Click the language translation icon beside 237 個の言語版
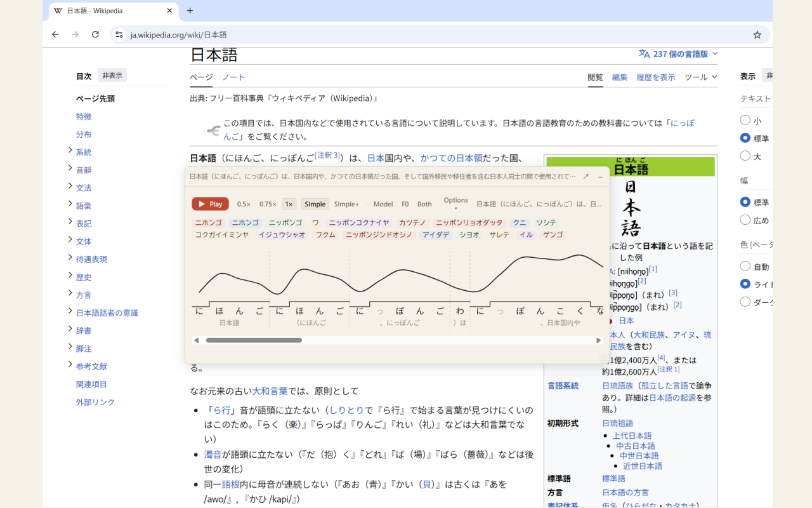 click(645, 54)
